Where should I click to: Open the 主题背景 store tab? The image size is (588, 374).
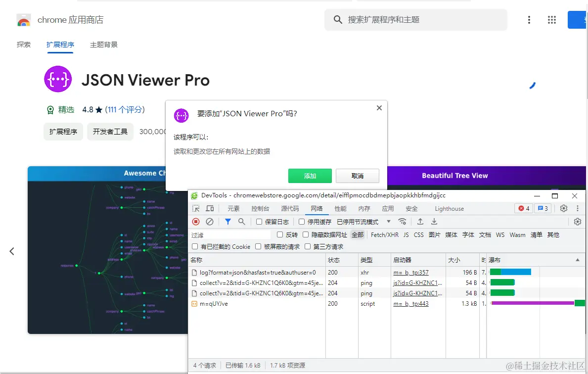(x=104, y=45)
